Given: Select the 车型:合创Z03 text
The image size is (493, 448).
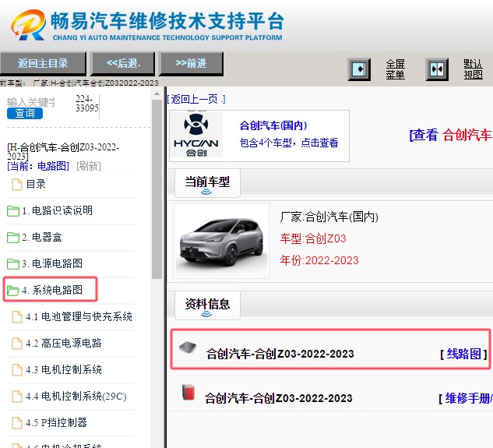Looking at the screenshot, I should (x=313, y=238).
